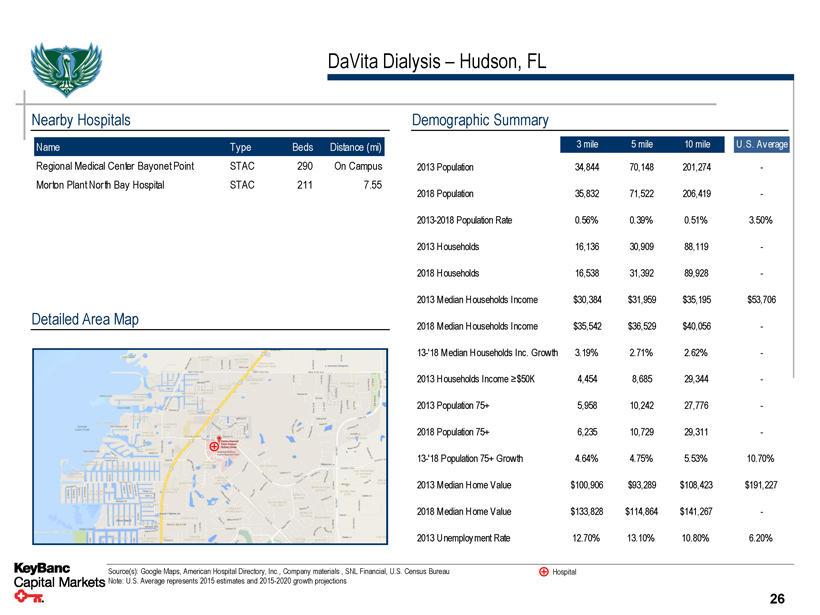Click page number 26
Viewport: 820px width, 615px height.
(x=778, y=599)
